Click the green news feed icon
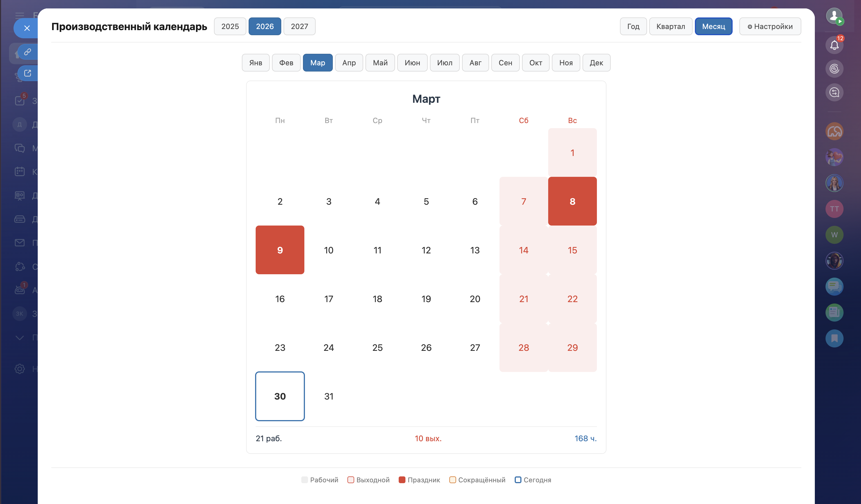The width and height of the screenshot is (861, 504). tap(834, 312)
